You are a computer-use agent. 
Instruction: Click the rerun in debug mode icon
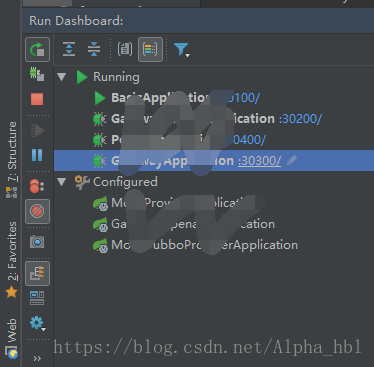[x=37, y=74]
